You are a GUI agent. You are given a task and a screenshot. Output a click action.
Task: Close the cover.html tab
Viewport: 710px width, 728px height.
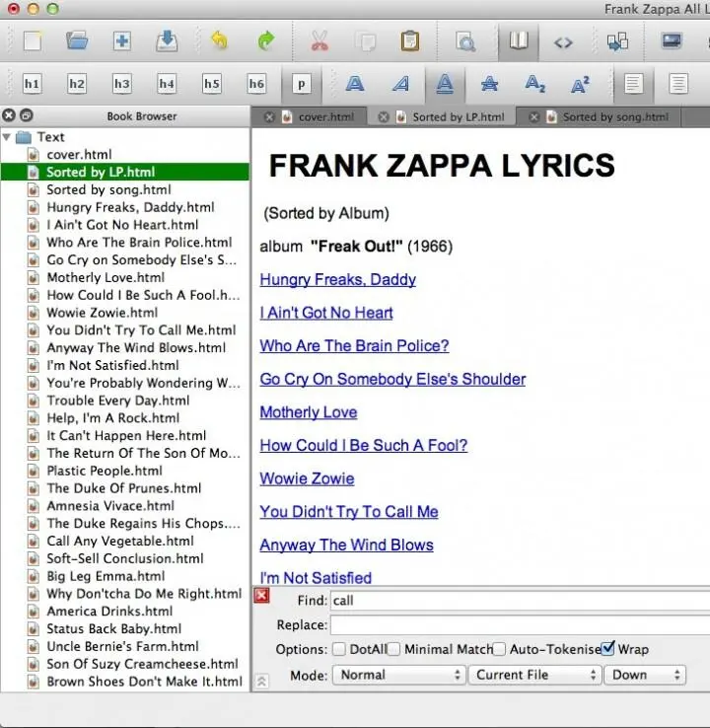269,117
